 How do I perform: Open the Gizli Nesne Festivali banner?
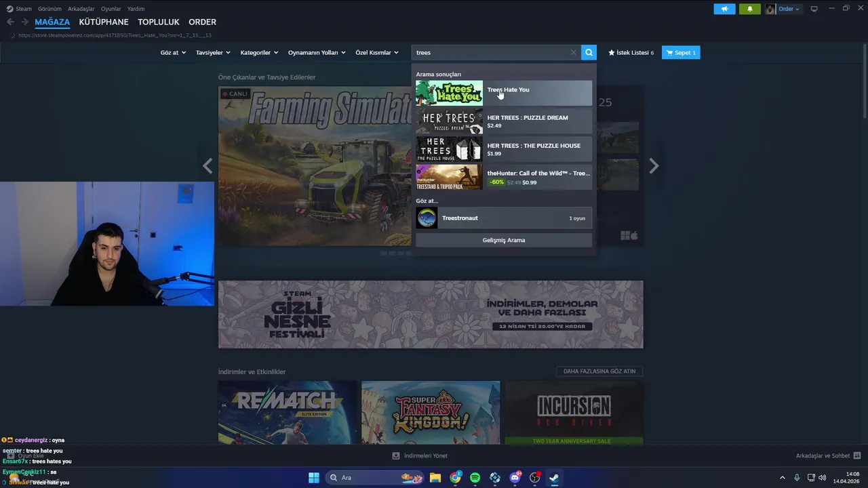point(431,314)
